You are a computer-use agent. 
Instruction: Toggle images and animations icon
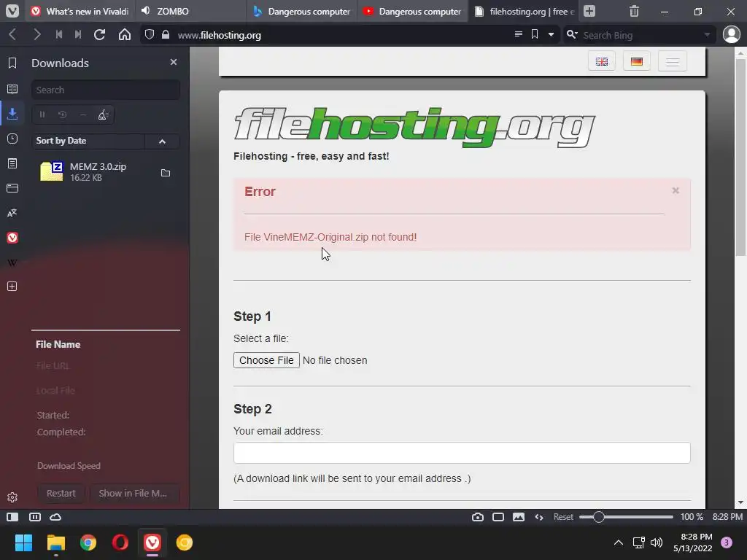(519, 517)
